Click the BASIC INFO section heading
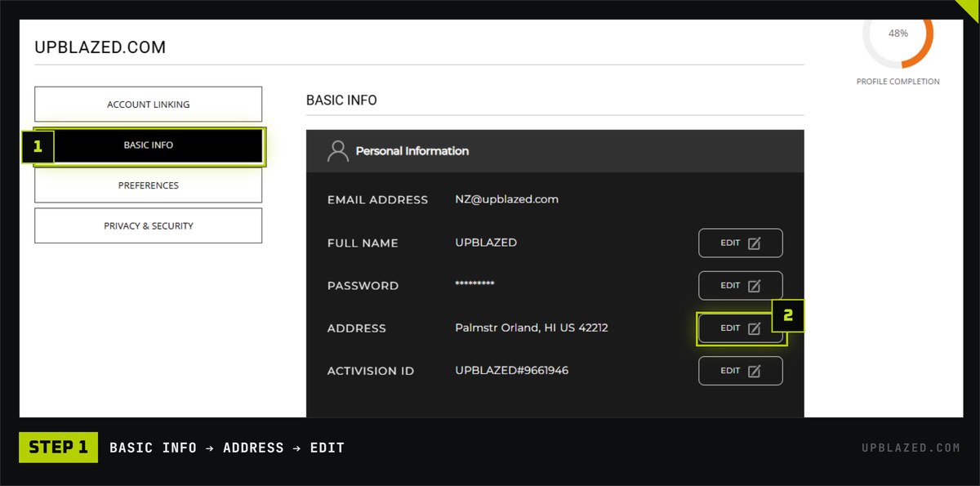980x486 pixels. (341, 100)
